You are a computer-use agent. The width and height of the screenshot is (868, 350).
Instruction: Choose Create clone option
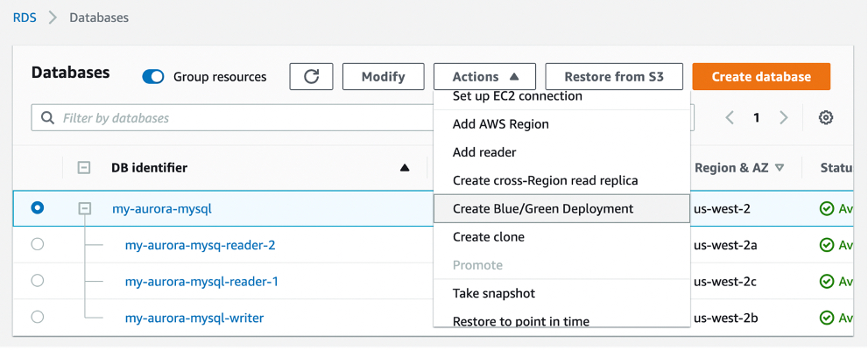pos(561,236)
